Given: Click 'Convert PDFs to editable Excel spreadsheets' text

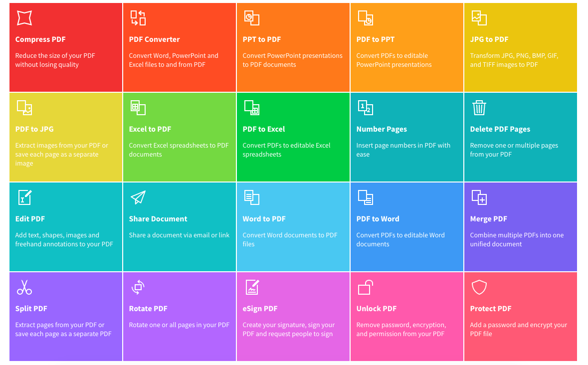Looking at the screenshot, I should tap(286, 150).
